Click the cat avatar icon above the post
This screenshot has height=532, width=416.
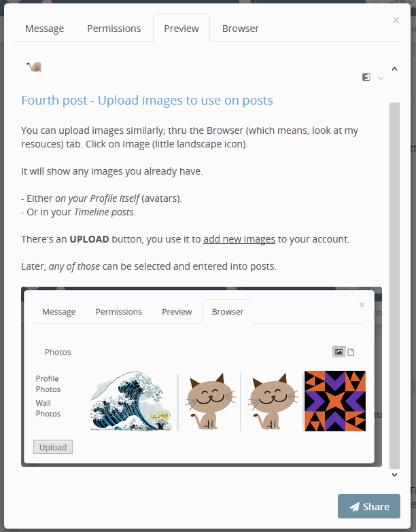tap(35, 67)
